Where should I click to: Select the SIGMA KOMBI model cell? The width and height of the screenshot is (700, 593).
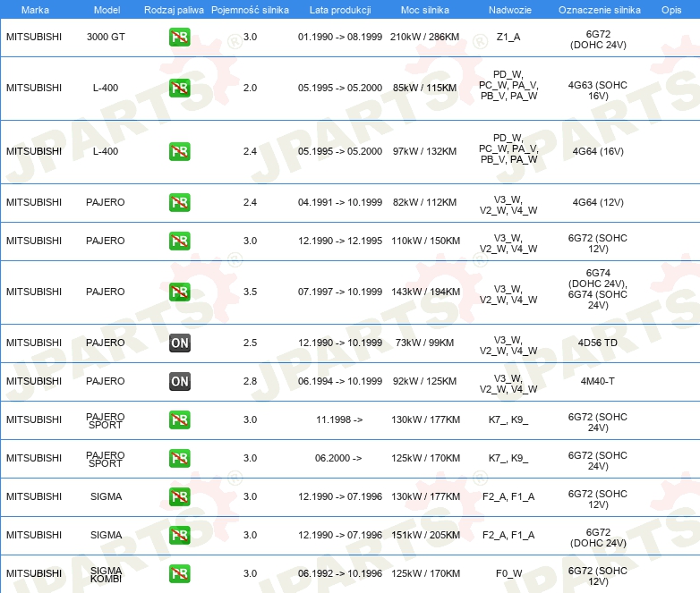(x=106, y=575)
